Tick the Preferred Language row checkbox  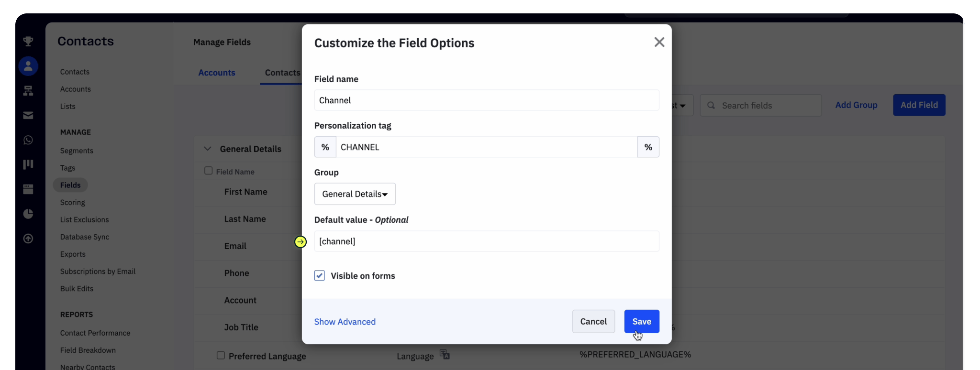pyautogui.click(x=221, y=356)
